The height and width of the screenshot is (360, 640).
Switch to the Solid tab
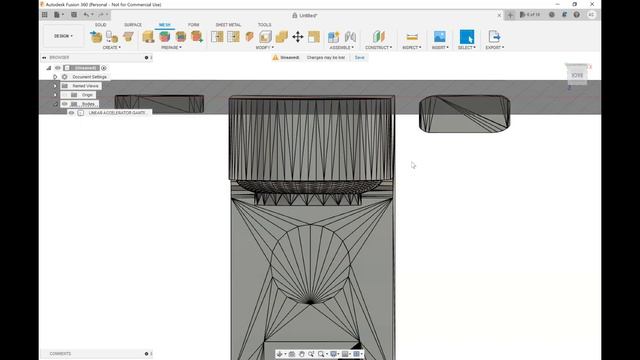pos(100,25)
